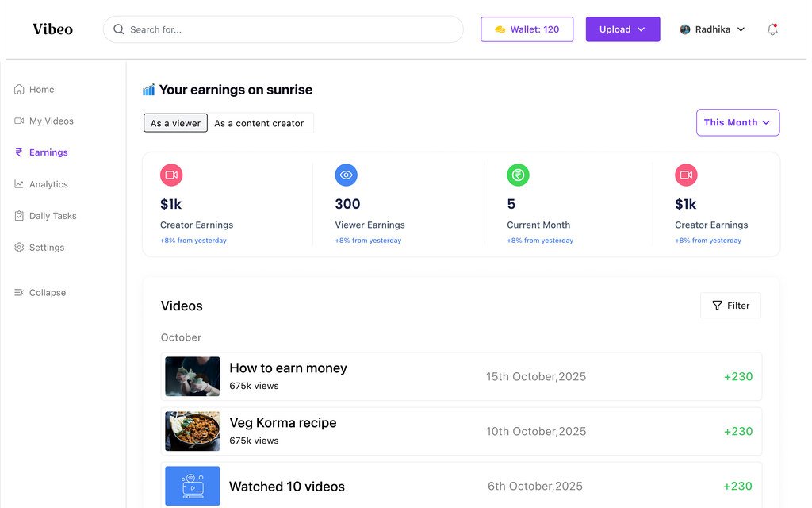812x508 pixels.
Task: Click the October month heading
Action: point(181,337)
